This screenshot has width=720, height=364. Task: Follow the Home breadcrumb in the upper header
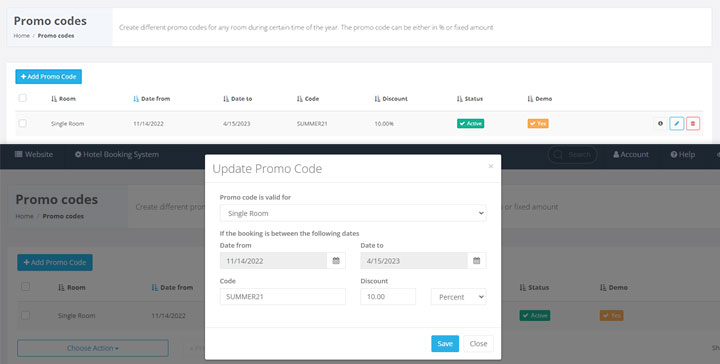[22, 36]
